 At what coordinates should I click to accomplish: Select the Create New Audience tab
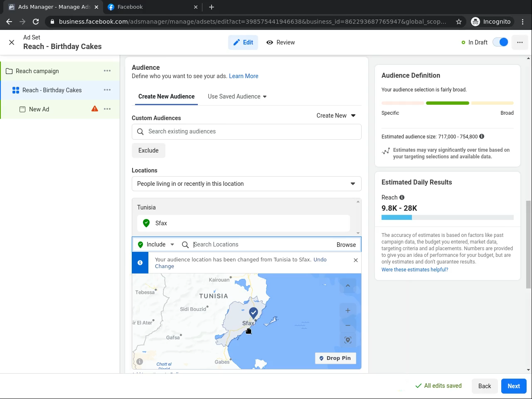(166, 96)
